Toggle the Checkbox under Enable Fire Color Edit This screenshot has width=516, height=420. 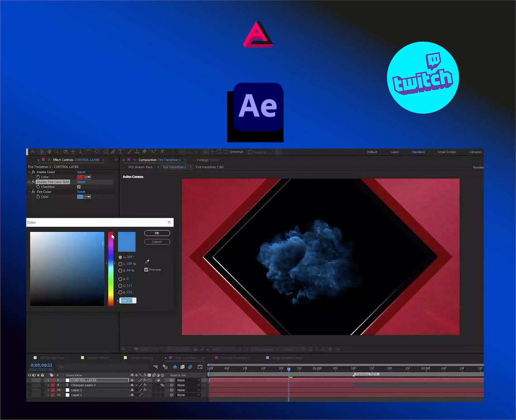pyautogui.click(x=79, y=187)
